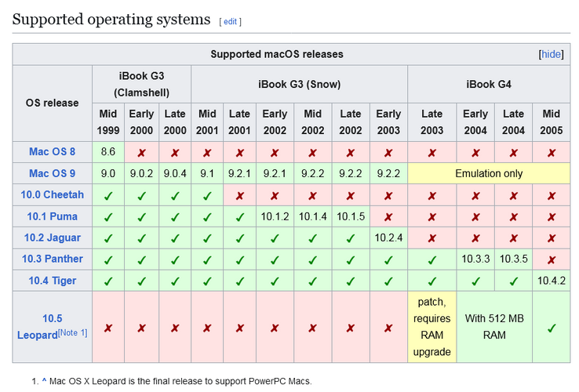This screenshot has height=392, width=579.
Task: Collapse the table using the hide link
Action: coord(551,54)
